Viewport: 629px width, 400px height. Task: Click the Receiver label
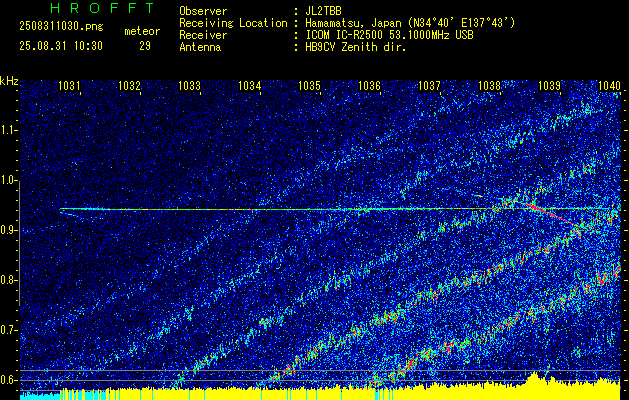203,35
